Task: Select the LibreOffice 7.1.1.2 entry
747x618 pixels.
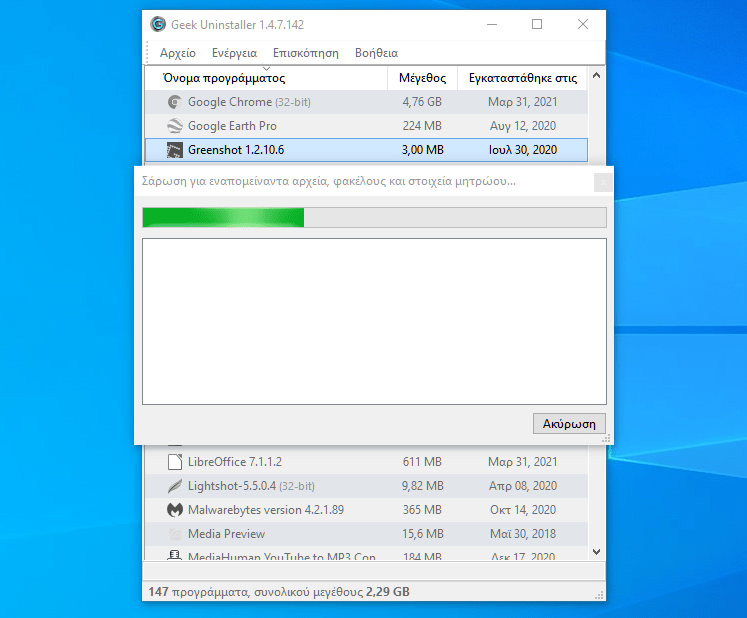Action: 366,462
